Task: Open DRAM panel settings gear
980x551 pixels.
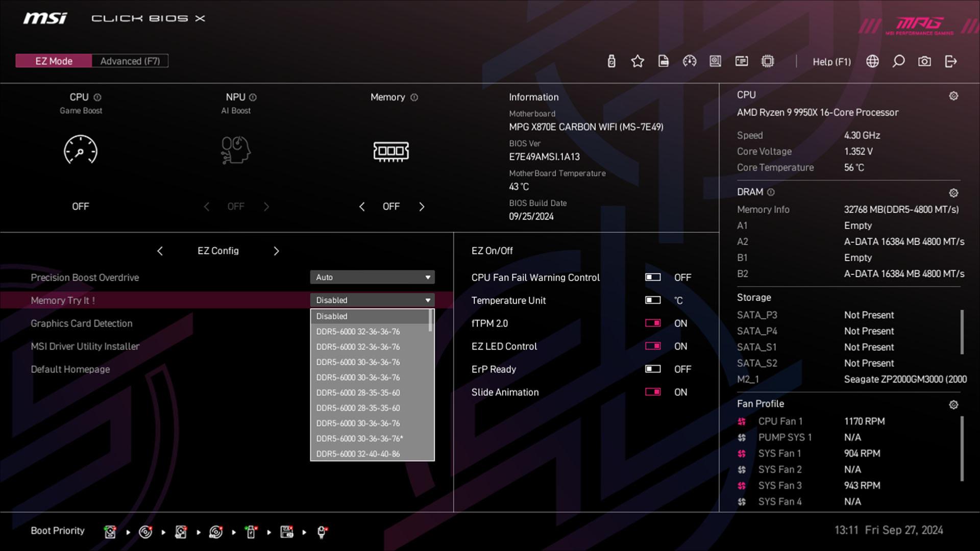Action: coord(953,193)
